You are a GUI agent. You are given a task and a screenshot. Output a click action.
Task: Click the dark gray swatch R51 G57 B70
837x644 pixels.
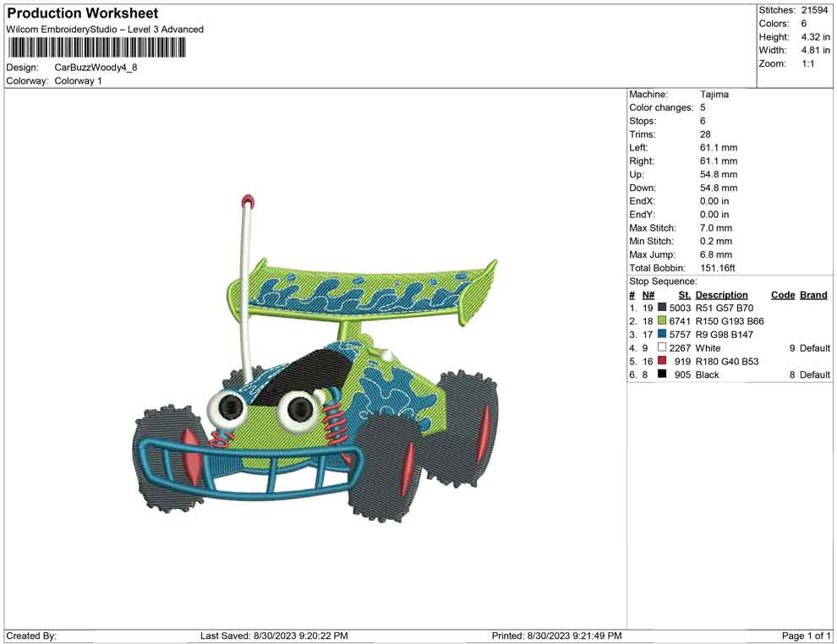(x=662, y=308)
